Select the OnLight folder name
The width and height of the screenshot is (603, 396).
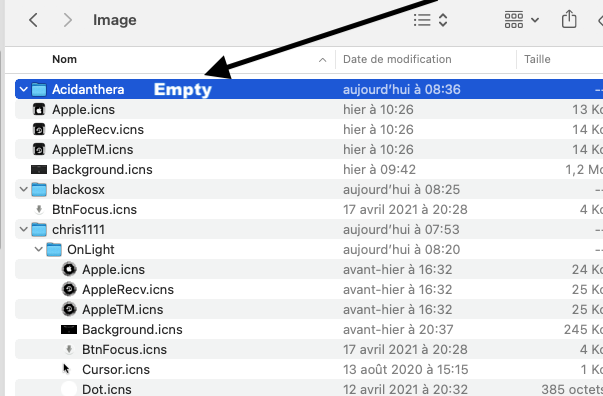pos(91,249)
